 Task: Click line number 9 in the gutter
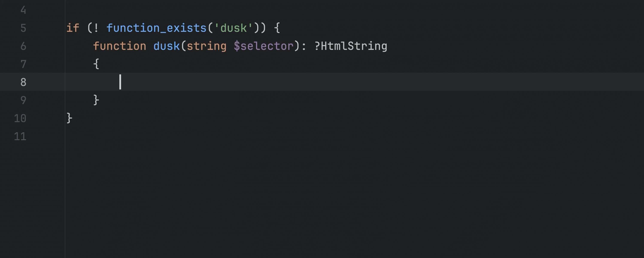click(x=23, y=100)
